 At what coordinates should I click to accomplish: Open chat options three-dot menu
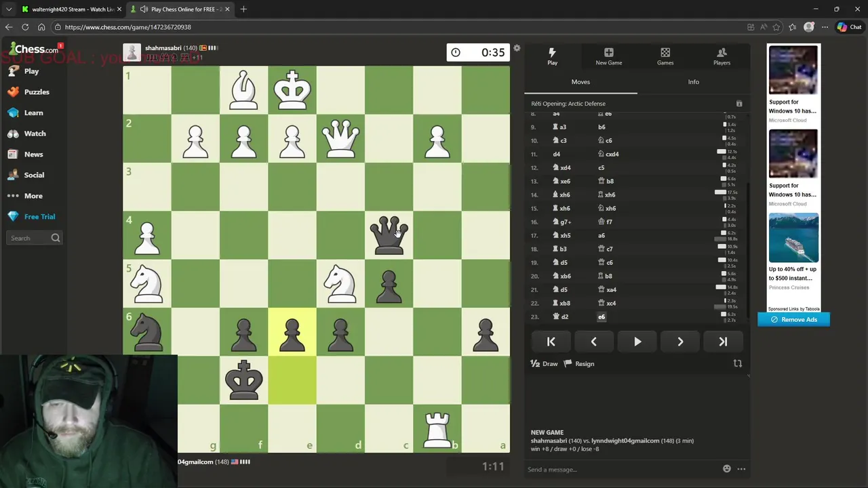pos(741,469)
